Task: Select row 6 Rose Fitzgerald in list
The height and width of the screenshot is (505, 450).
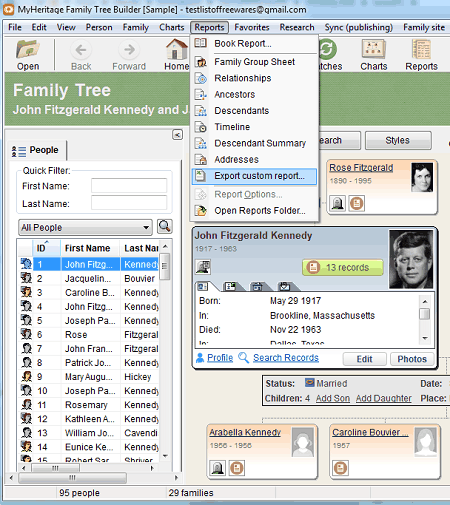Action: coord(89,334)
